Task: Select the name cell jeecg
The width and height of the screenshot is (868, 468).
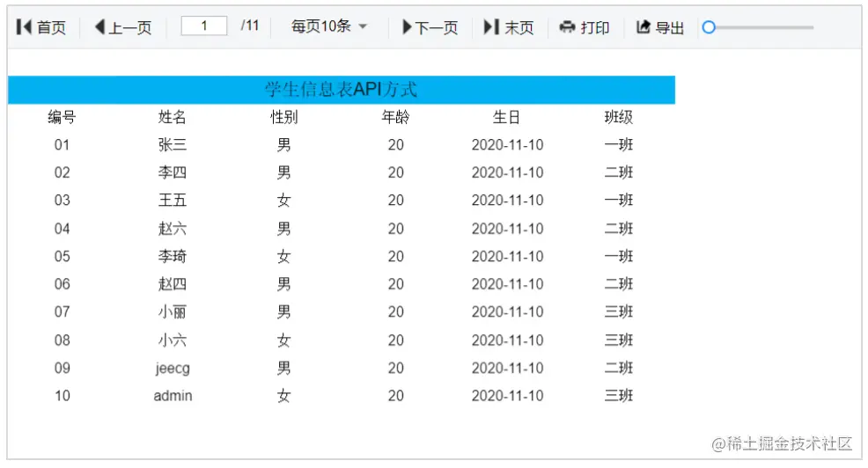Action: click(x=173, y=369)
